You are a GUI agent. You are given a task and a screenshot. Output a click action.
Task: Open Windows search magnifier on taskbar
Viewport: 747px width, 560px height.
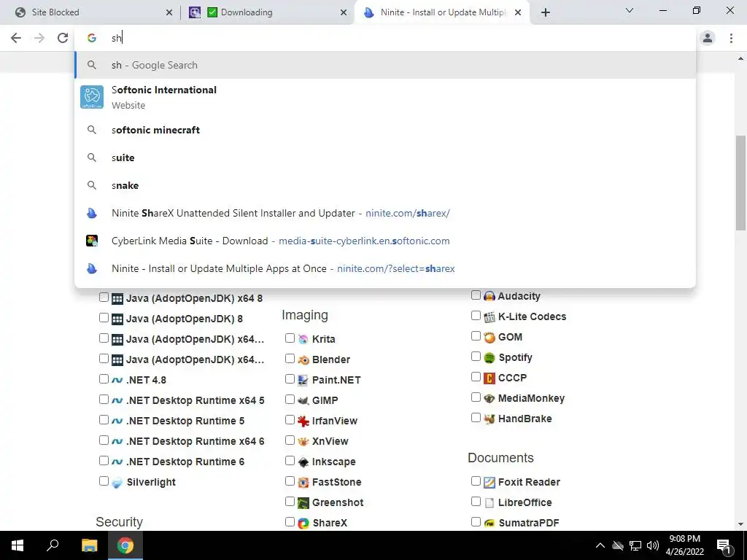pyautogui.click(x=53, y=545)
